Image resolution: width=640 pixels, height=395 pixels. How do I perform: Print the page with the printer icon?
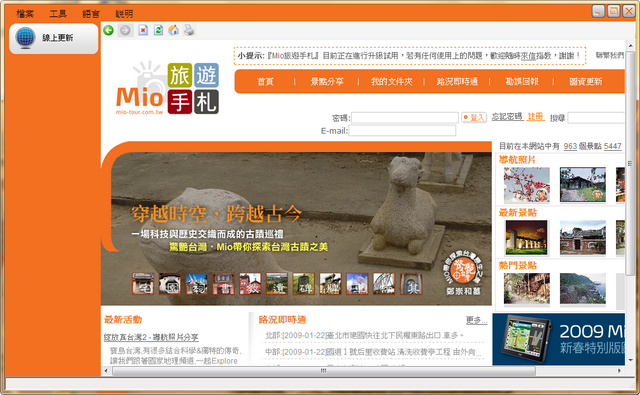189,30
